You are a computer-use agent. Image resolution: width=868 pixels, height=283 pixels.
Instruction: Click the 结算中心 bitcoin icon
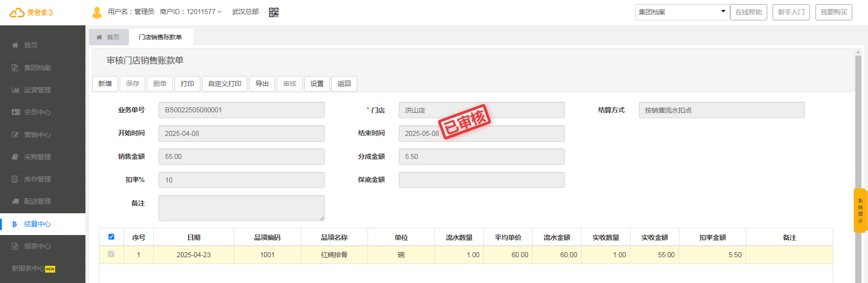[14, 224]
